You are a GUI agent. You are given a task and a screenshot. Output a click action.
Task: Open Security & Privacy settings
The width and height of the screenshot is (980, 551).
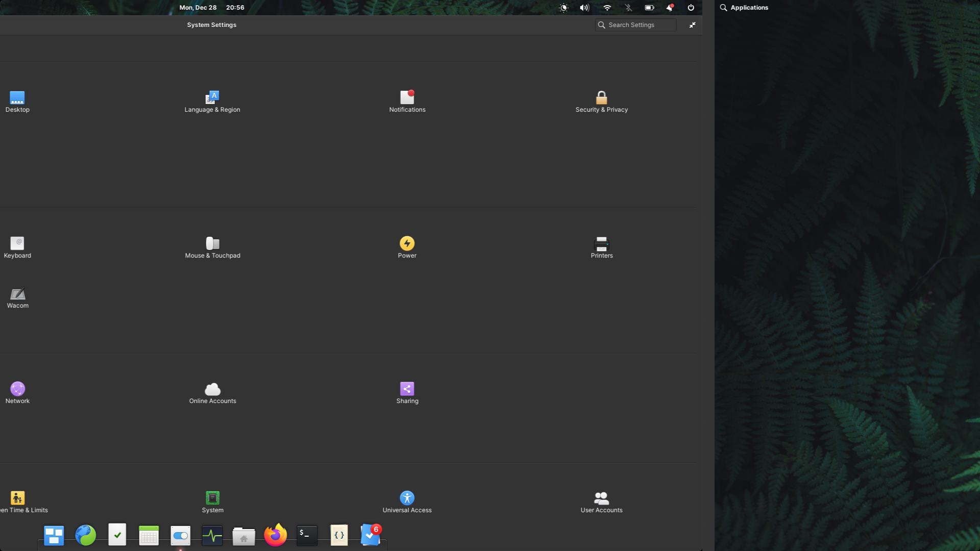(601, 101)
